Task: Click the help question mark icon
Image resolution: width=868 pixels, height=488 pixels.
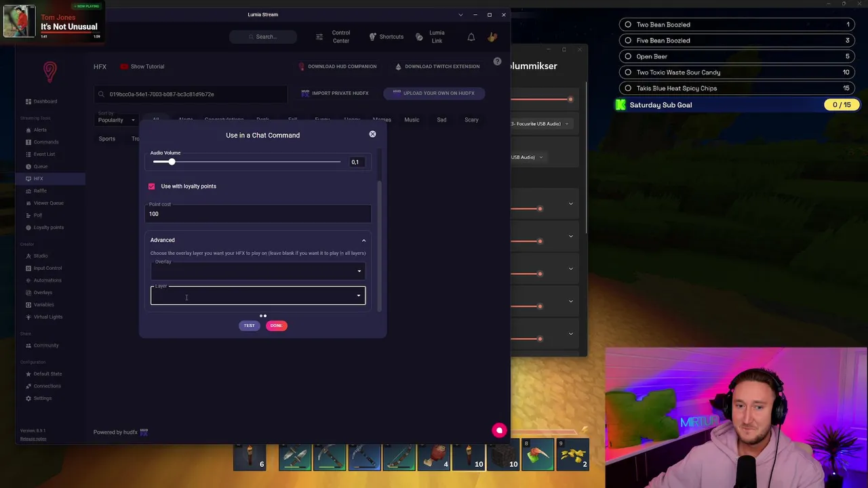Action: click(497, 62)
